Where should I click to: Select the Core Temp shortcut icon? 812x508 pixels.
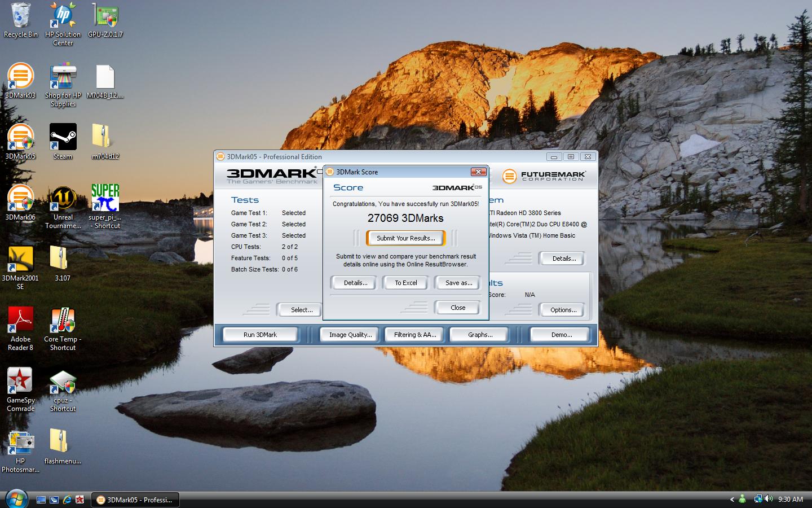tap(63, 329)
